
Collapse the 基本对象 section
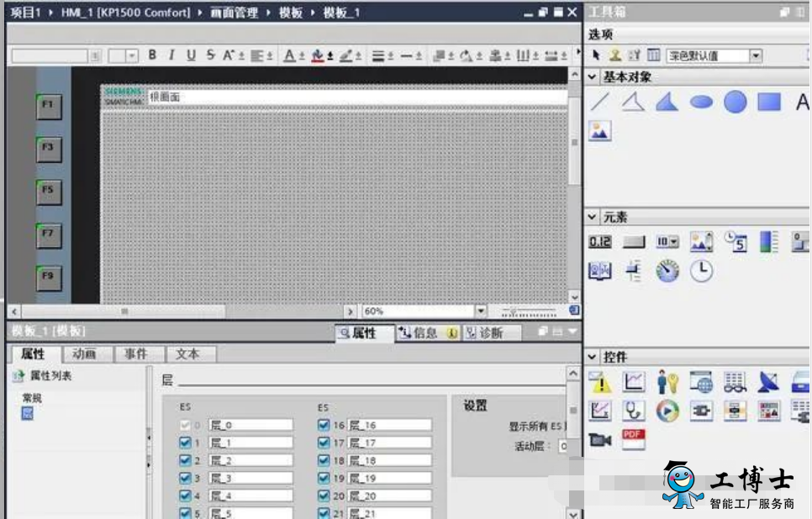[x=593, y=77]
